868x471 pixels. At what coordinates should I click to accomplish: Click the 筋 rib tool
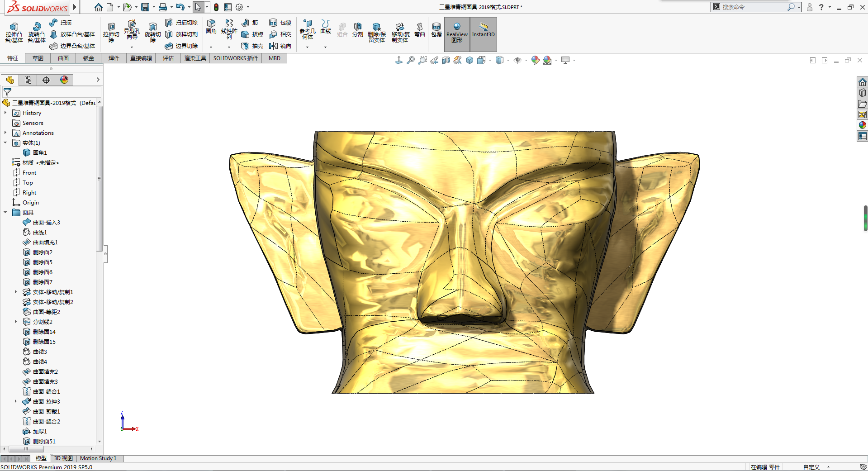coord(250,22)
